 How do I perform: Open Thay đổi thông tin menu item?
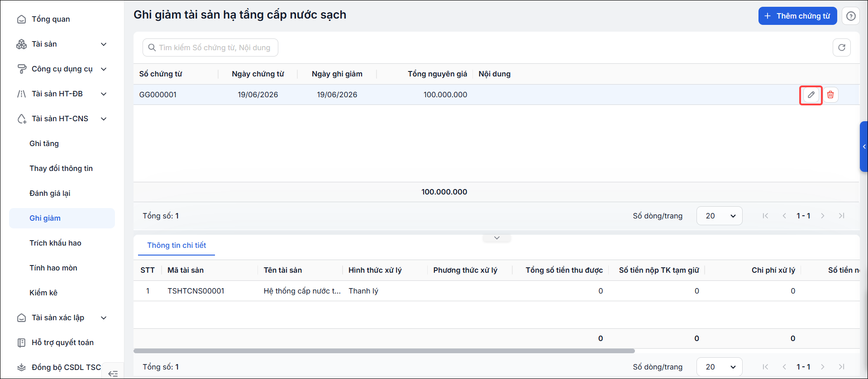click(61, 169)
